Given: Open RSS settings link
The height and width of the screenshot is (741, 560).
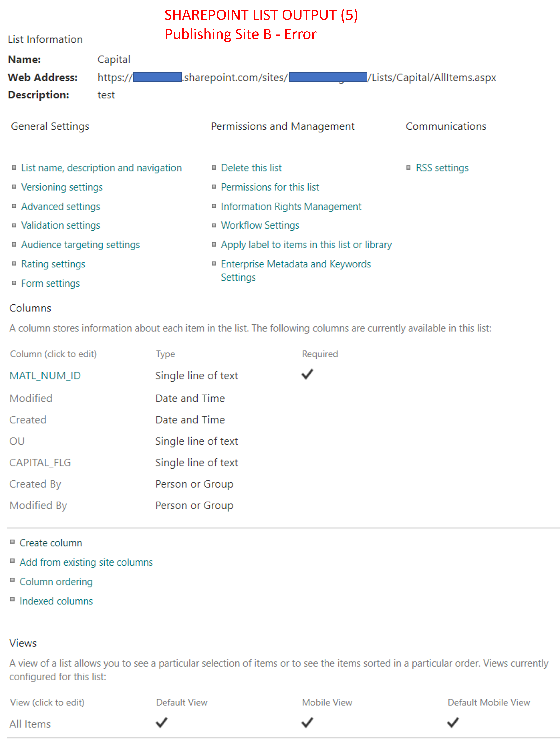Looking at the screenshot, I should click(442, 167).
